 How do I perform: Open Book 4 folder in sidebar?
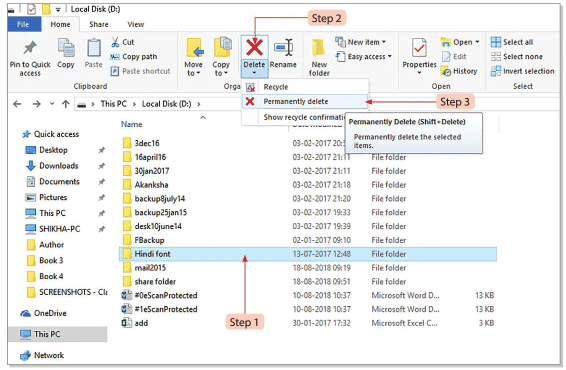(x=45, y=276)
